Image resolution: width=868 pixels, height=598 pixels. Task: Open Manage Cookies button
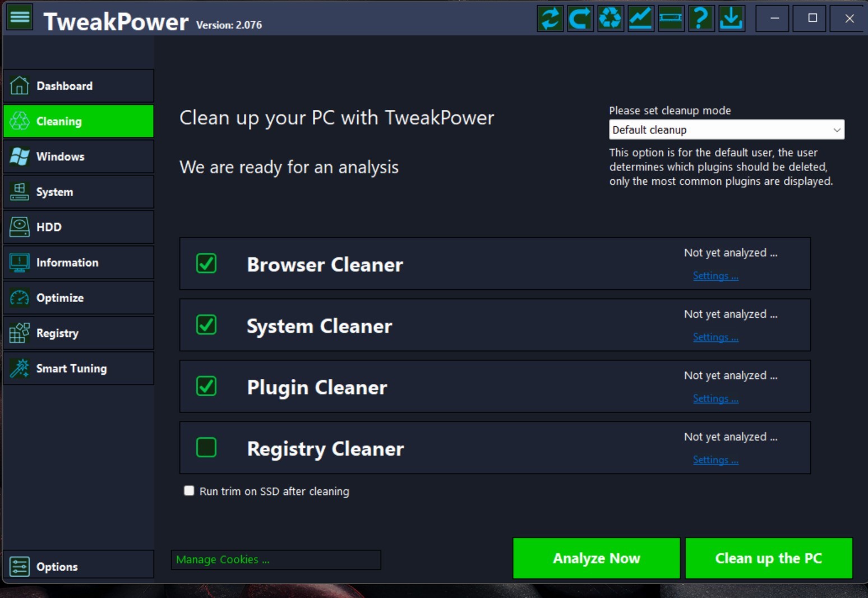point(276,559)
